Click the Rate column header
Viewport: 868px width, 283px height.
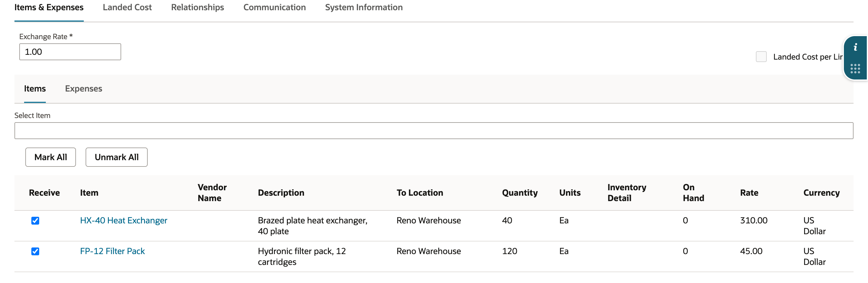749,193
